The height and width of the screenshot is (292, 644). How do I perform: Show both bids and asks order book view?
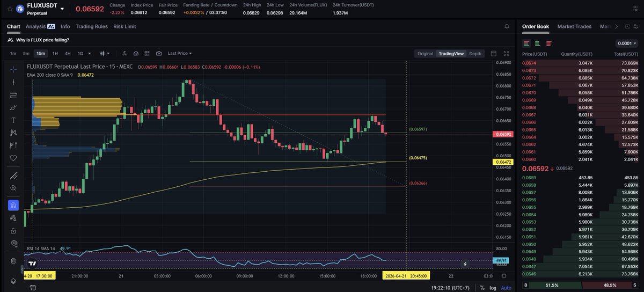526,43
